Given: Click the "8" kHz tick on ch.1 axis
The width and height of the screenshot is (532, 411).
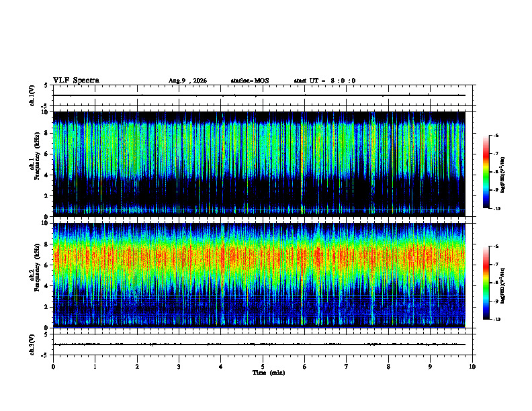Looking at the screenshot, I should click(46, 133).
